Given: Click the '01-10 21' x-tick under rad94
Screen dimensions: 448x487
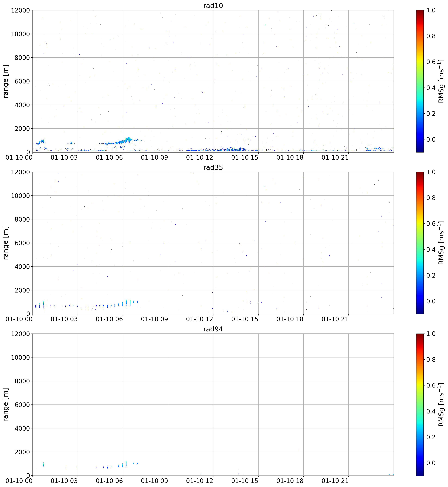Looking at the screenshot, I should click(x=335, y=481).
